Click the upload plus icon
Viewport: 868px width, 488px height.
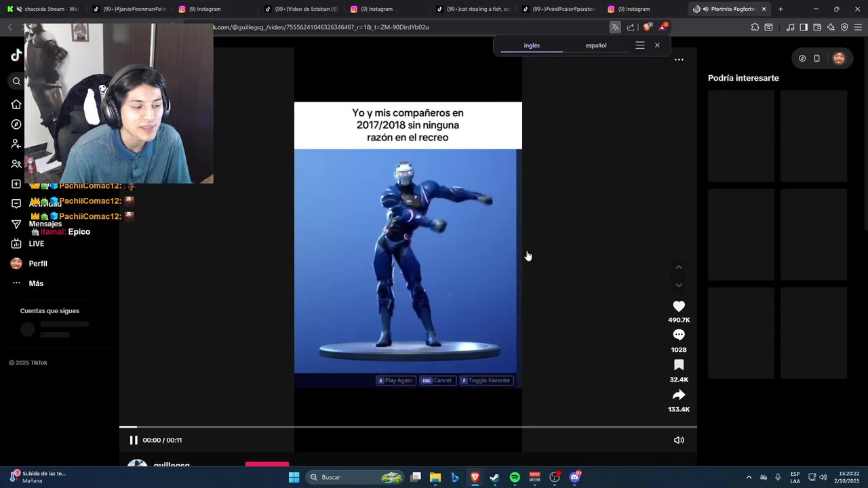(16, 184)
